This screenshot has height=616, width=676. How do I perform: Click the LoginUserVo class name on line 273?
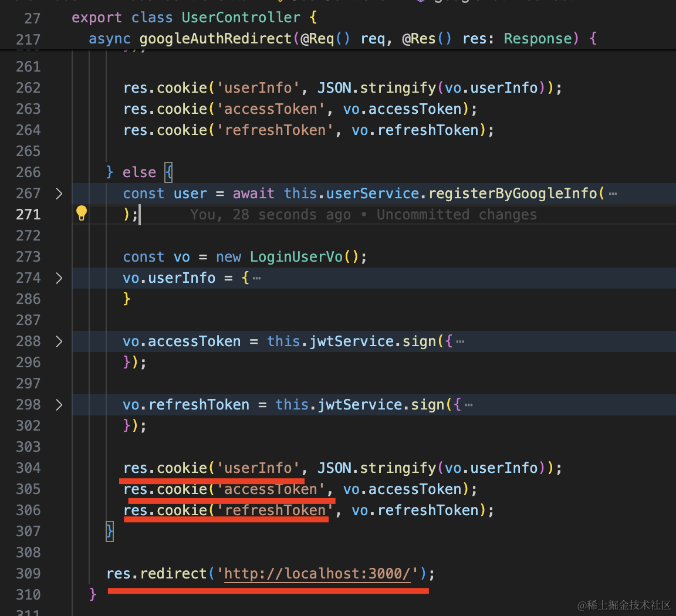point(296,257)
